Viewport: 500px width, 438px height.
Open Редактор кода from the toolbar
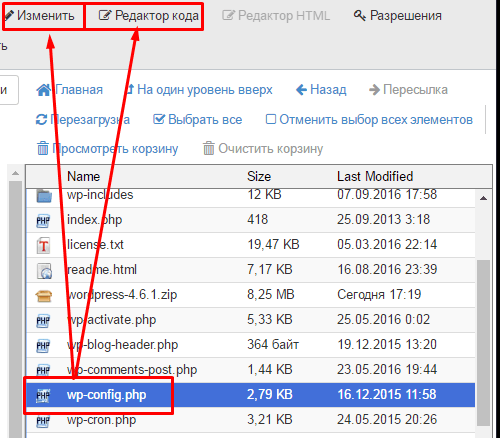[148, 16]
